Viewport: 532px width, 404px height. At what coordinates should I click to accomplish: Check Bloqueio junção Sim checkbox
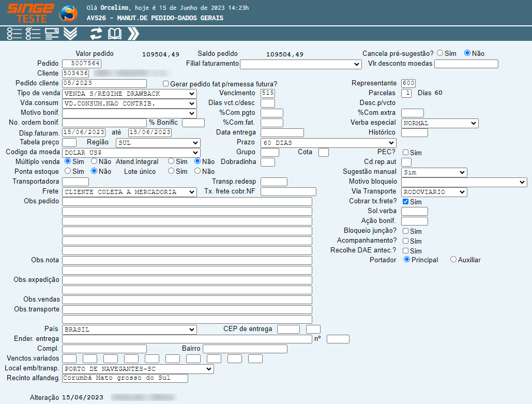pos(405,231)
